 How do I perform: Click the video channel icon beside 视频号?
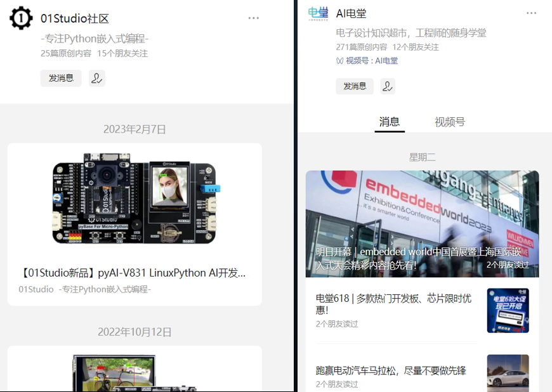[339, 62]
